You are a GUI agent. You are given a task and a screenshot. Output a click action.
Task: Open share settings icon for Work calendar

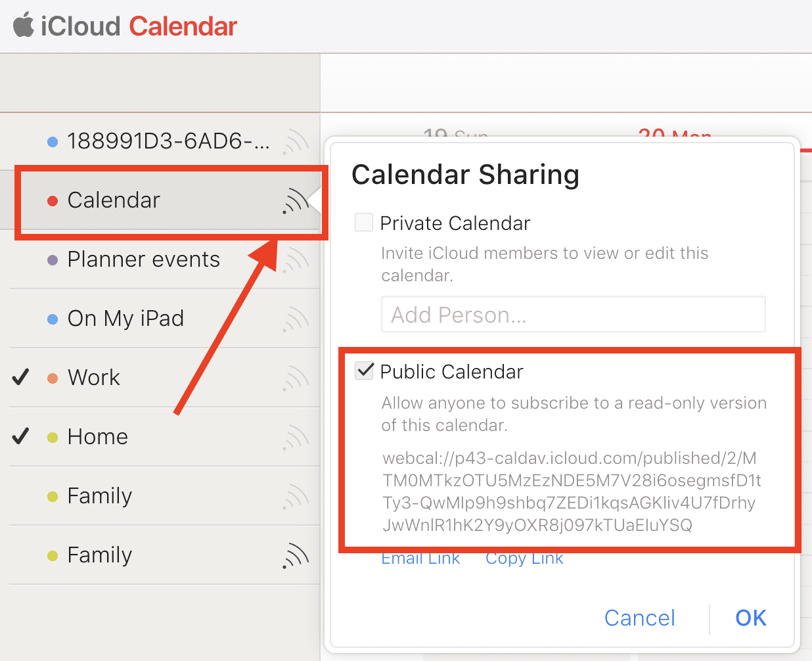pyautogui.click(x=296, y=378)
